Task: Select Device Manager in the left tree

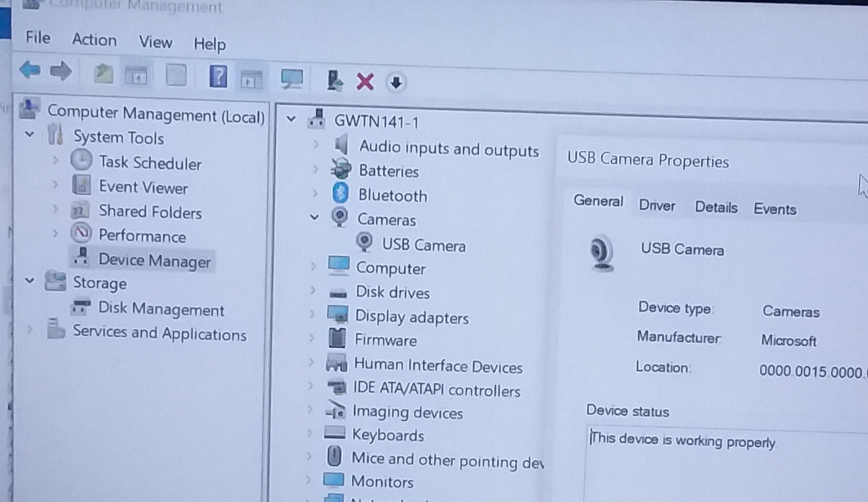Action: click(154, 260)
